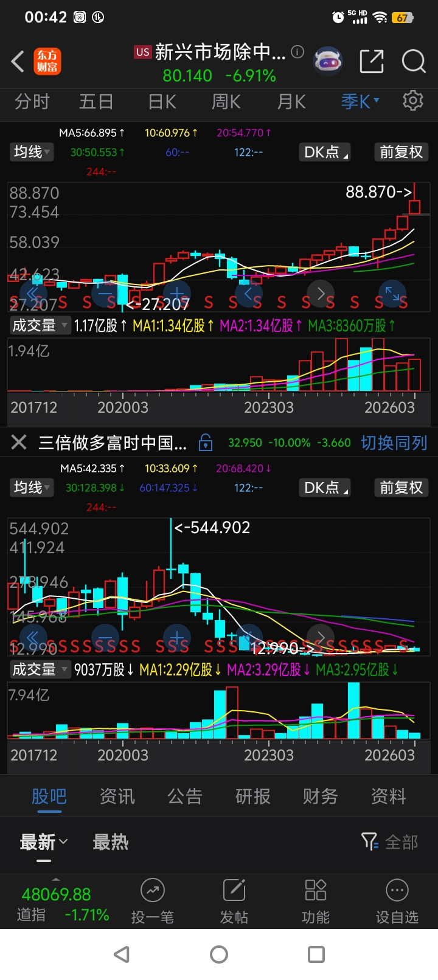Switch to 日K tab
Image resolution: width=438 pixels, height=980 pixels.
point(162,102)
